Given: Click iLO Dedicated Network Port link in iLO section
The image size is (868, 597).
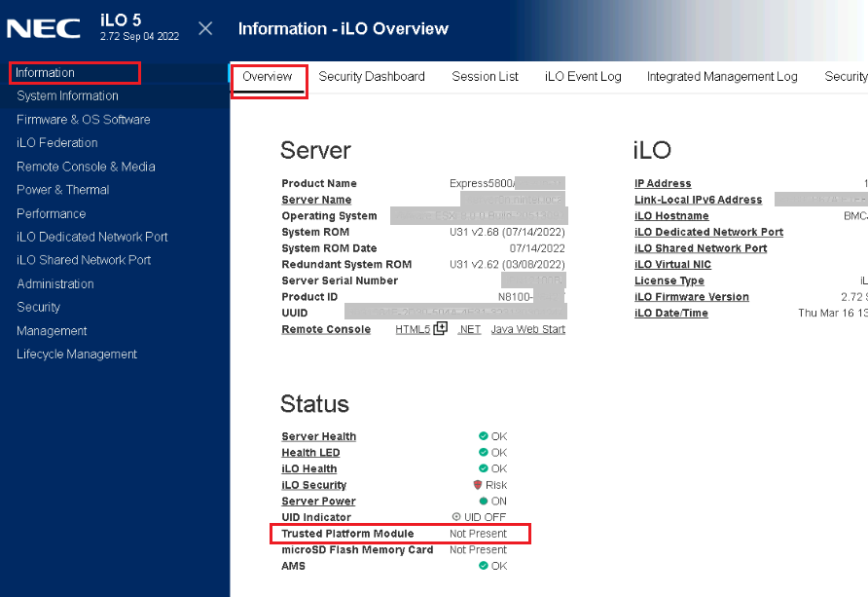Looking at the screenshot, I should click(x=708, y=232).
